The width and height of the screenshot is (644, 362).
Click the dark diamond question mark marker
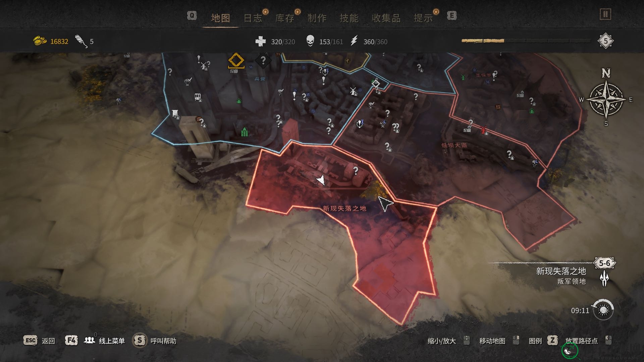263,61
